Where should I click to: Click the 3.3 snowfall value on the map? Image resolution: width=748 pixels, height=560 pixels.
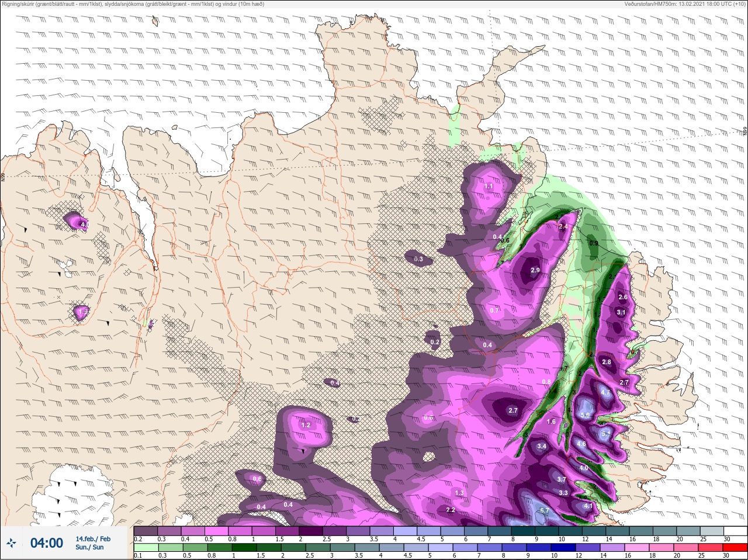coord(563,493)
